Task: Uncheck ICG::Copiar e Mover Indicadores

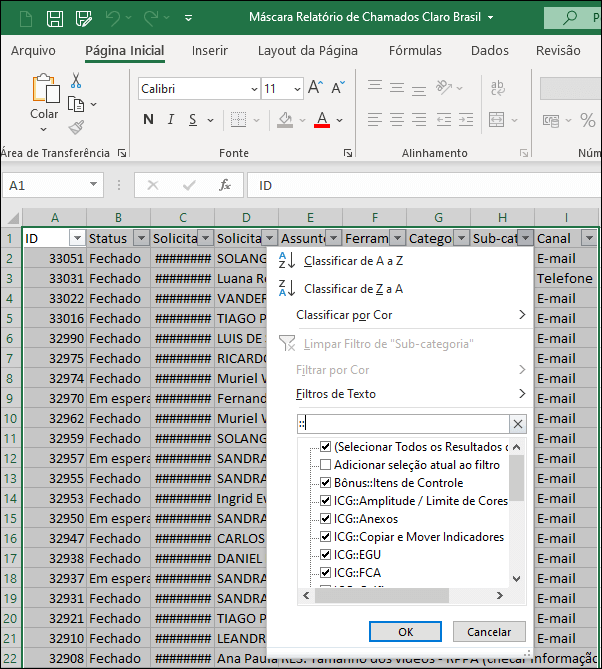Action: pos(326,536)
